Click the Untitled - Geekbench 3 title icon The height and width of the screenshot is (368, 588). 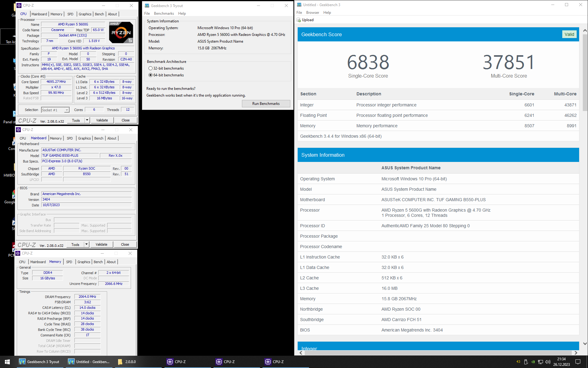299,5
